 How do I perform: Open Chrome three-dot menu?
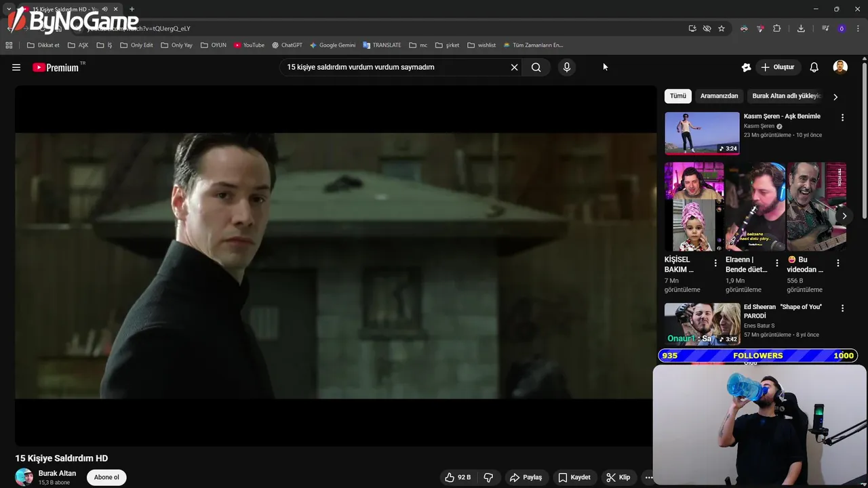(x=859, y=28)
